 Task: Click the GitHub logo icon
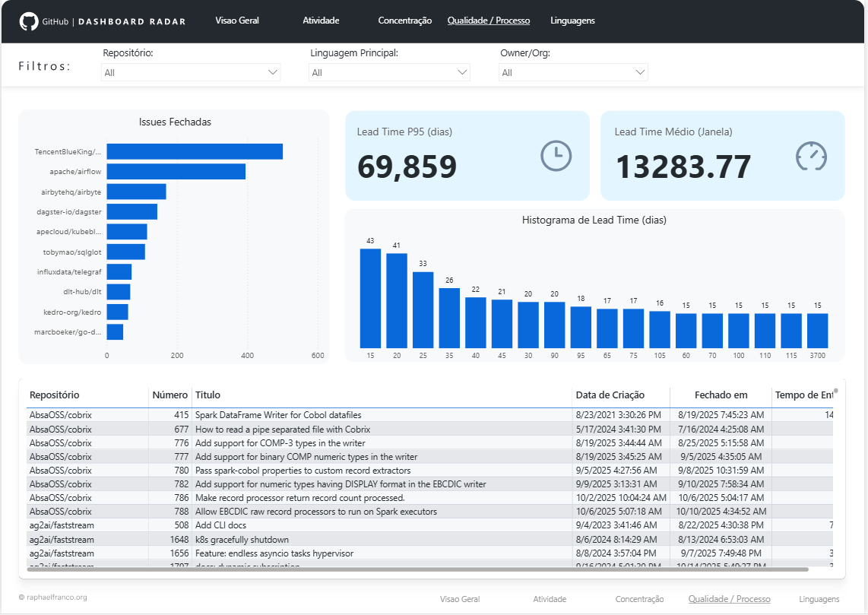tap(30, 21)
